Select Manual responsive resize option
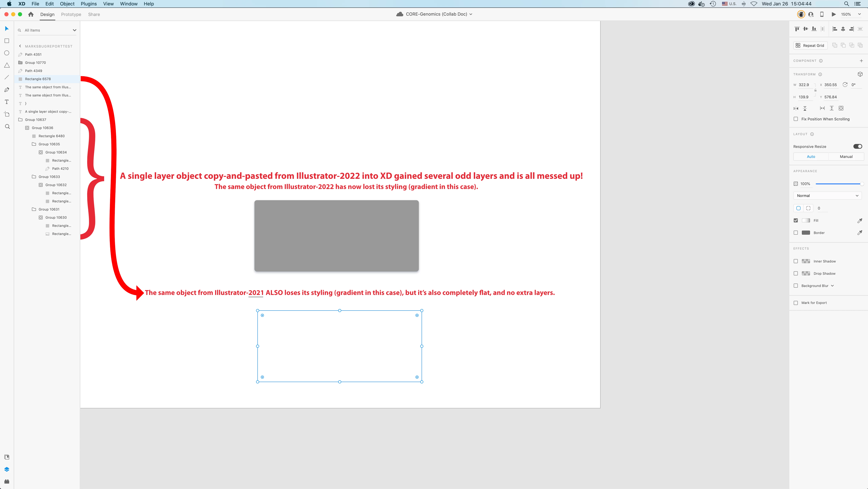Screen dimensions: 868x489 point(846,157)
